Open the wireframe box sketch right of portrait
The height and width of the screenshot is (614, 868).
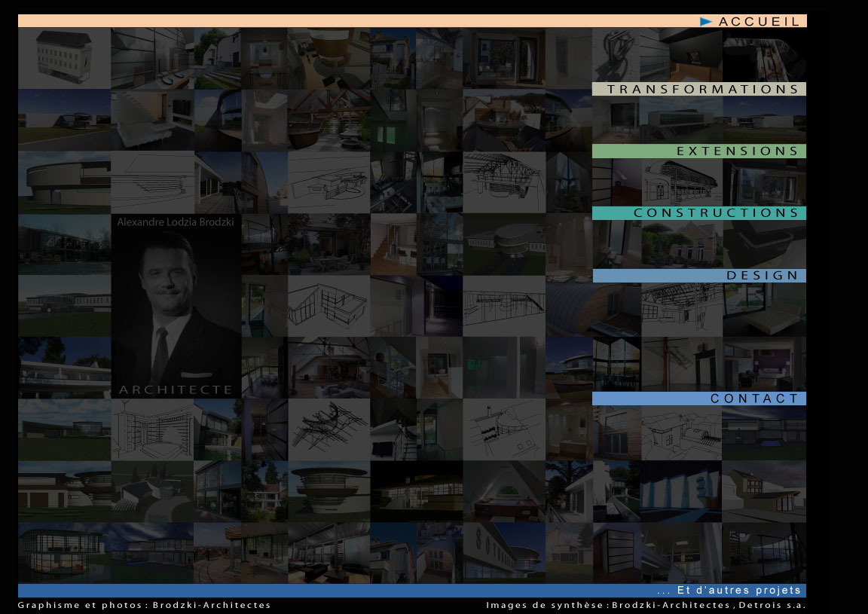pos(329,305)
